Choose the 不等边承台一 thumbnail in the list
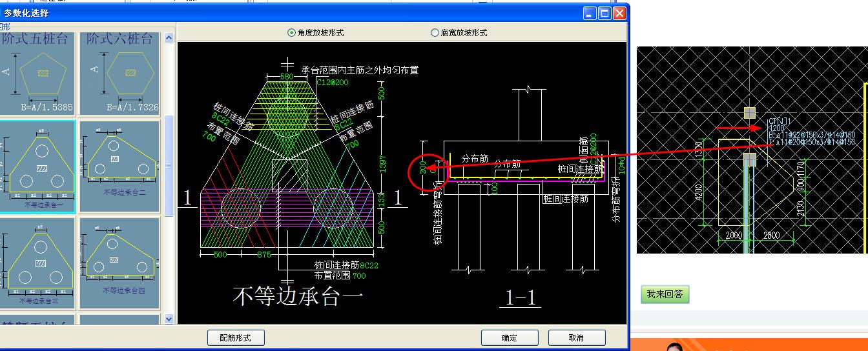Viewport: 868px width, 351px height. click(37, 166)
